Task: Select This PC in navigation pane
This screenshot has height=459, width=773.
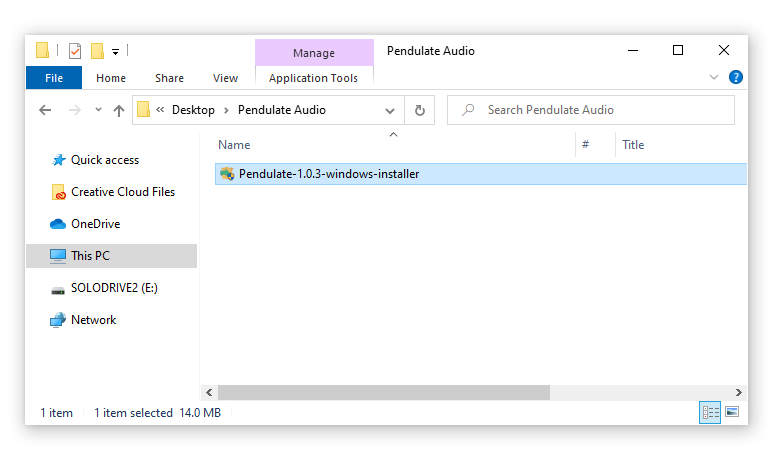Action: (90, 256)
